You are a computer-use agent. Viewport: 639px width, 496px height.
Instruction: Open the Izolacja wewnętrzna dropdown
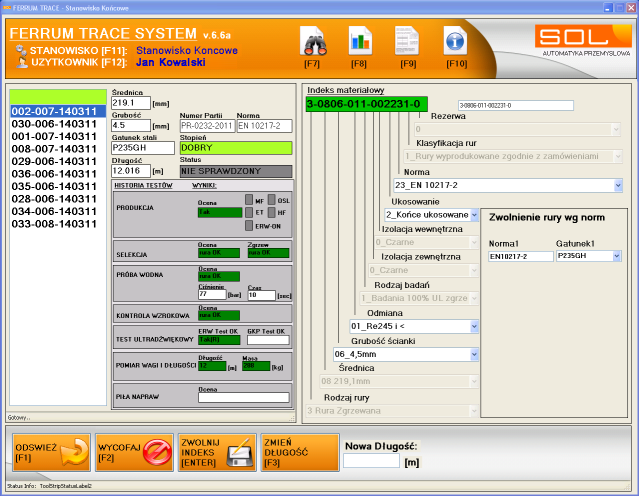pos(426,242)
